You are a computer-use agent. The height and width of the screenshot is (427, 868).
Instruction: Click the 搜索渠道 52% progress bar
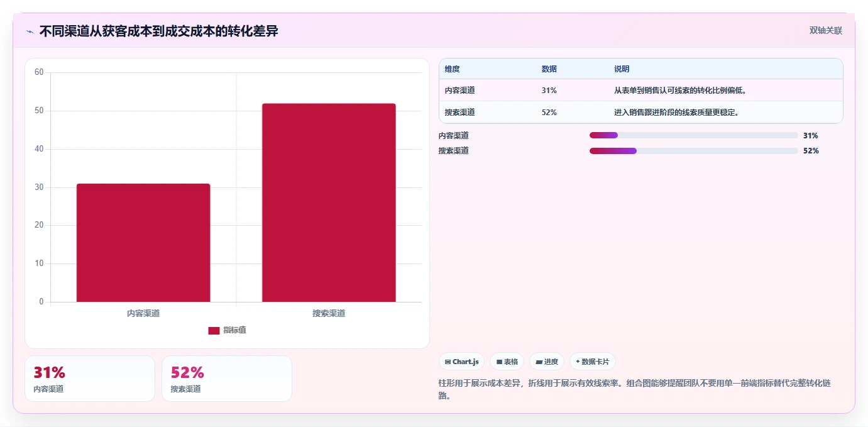[x=694, y=150]
